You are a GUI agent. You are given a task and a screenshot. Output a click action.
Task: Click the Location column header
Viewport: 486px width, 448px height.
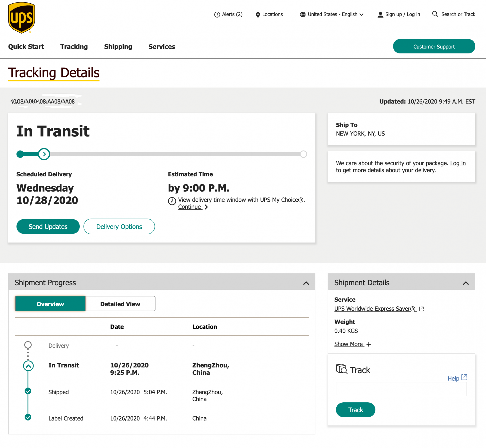(x=205, y=327)
